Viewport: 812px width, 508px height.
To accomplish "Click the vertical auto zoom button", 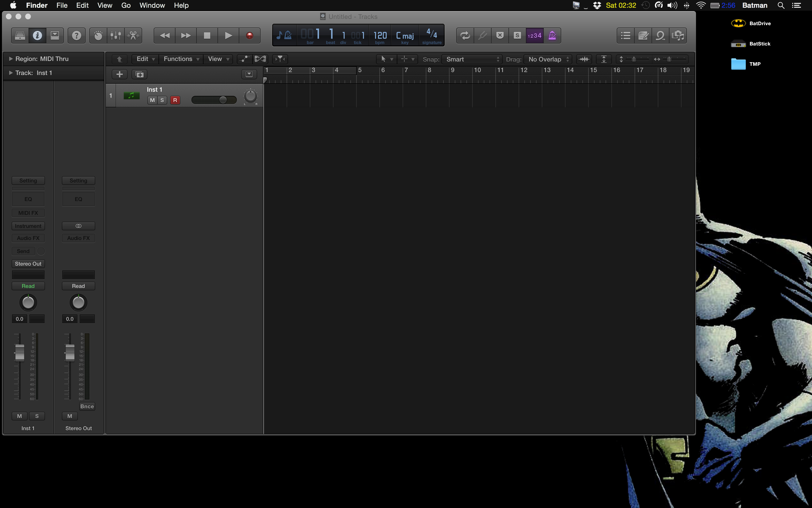I will click(x=604, y=59).
